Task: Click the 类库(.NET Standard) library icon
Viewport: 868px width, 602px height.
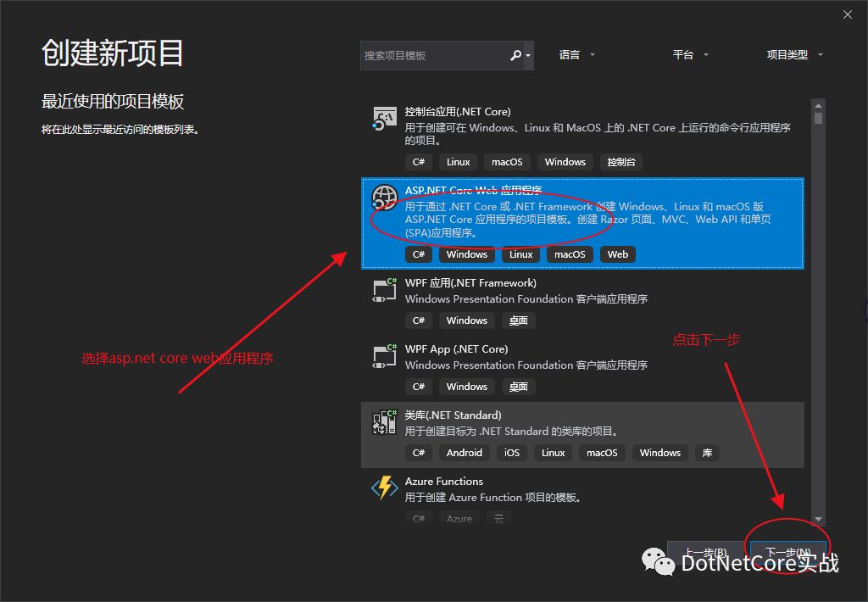Action: point(385,422)
